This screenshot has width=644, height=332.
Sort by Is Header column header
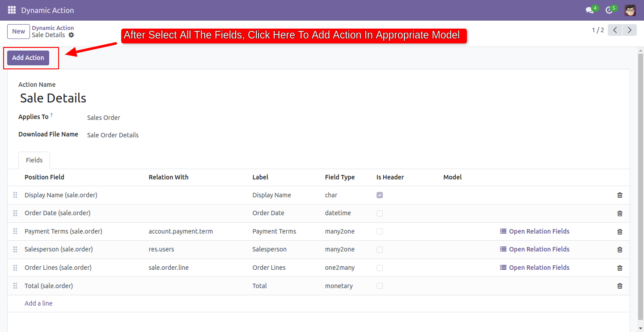pos(390,177)
